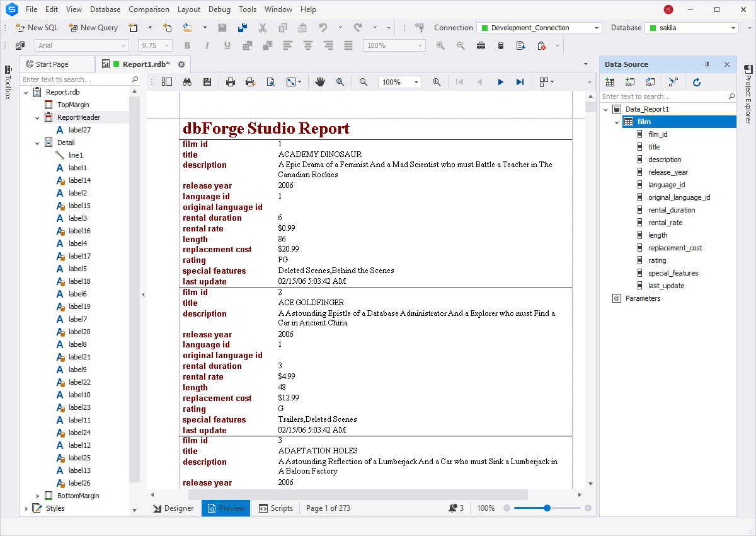Click the toolbox briefcase icon in formatting toolbar
The width and height of the screenshot is (756, 536).
tap(481, 45)
